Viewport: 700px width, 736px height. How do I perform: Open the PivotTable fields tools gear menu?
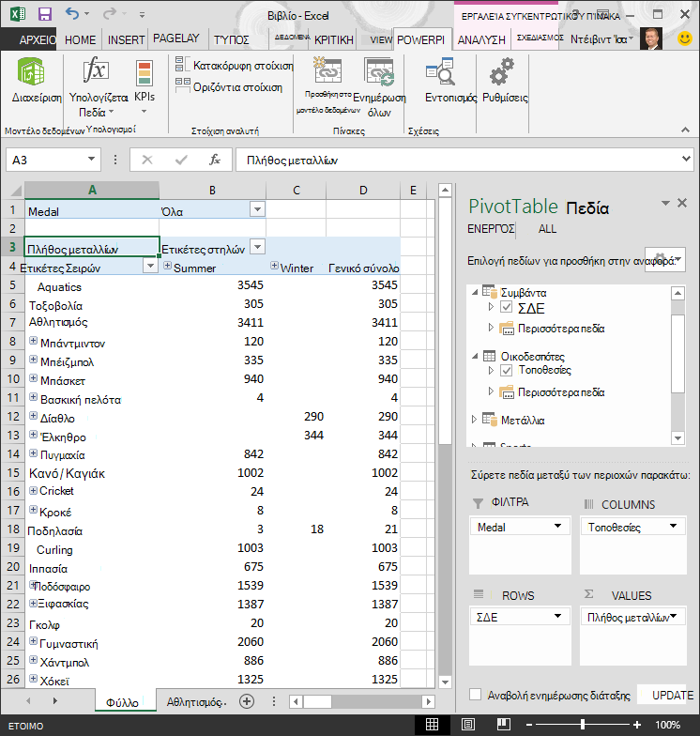pyautogui.click(x=665, y=259)
